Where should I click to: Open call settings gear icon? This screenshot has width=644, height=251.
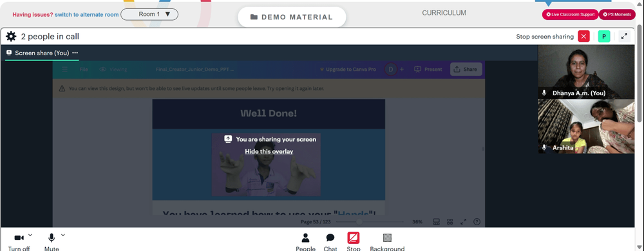tap(11, 37)
